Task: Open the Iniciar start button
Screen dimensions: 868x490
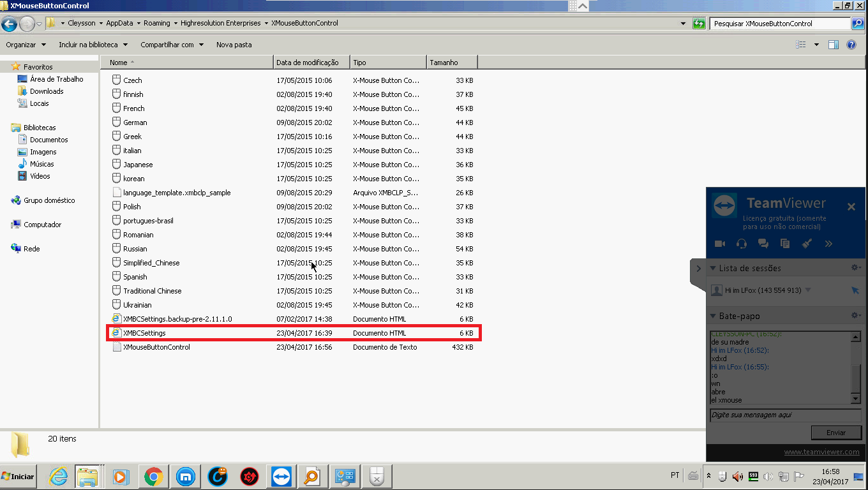Action: (x=18, y=477)
